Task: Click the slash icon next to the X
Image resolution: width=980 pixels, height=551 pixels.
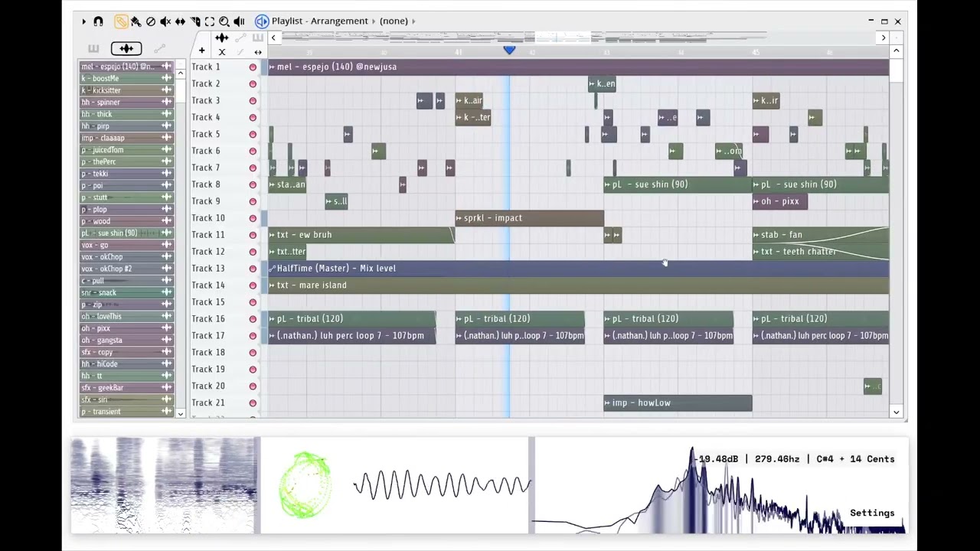Action: 240,52
